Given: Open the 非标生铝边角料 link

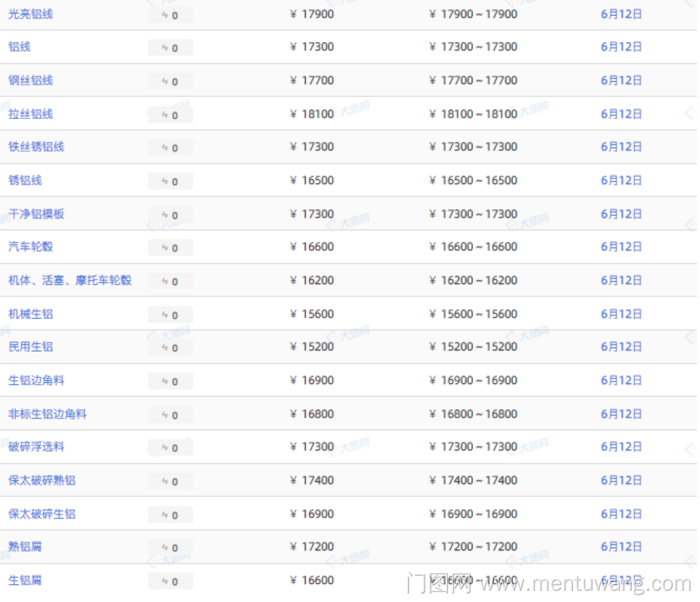Looking at the screenshot, I should click(47, 414).
